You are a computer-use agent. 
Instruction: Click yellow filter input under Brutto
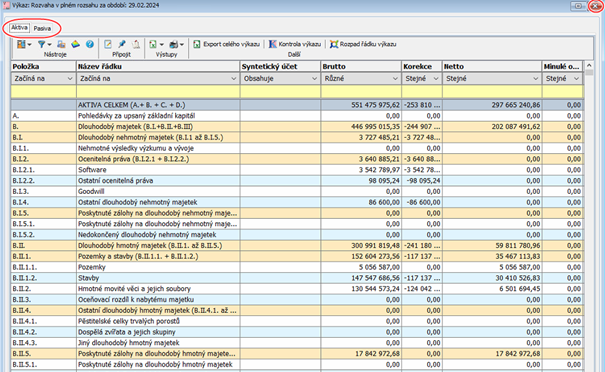pyautogui.click(x=361, y=91)
